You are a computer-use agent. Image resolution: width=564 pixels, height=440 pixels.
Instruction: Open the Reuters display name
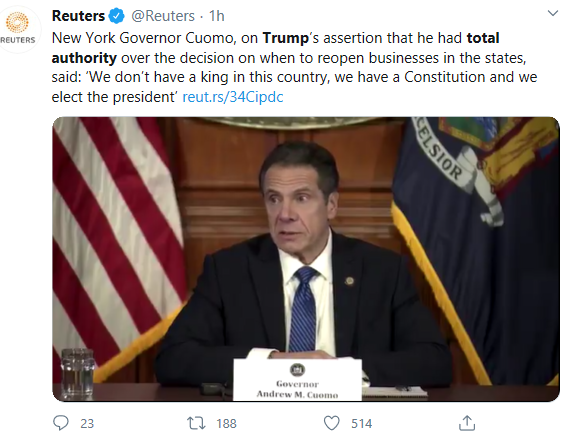click(78, 16)
